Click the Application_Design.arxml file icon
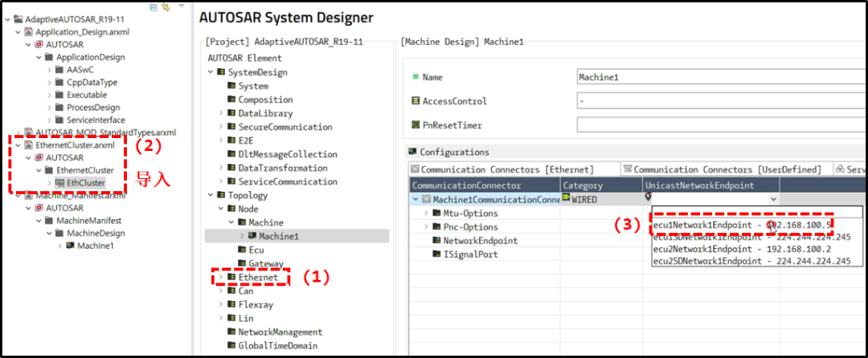The image size is (868, 358). (29, 32)
